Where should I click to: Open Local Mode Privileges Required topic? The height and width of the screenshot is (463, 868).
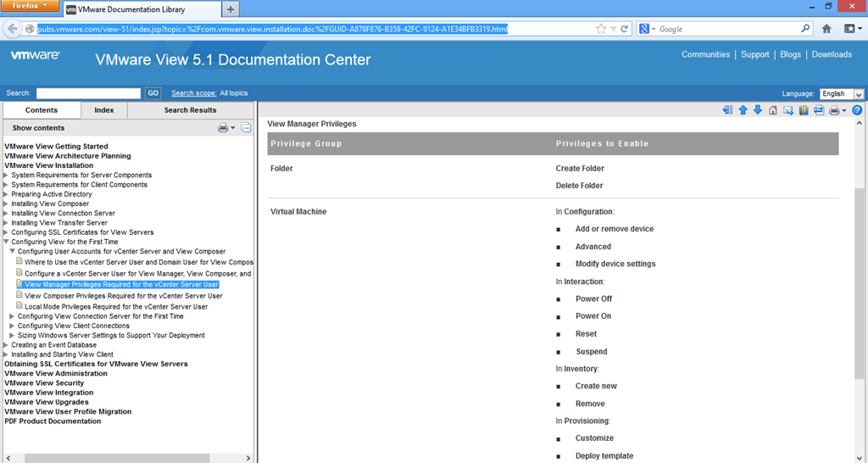click(x=116, y=306)
